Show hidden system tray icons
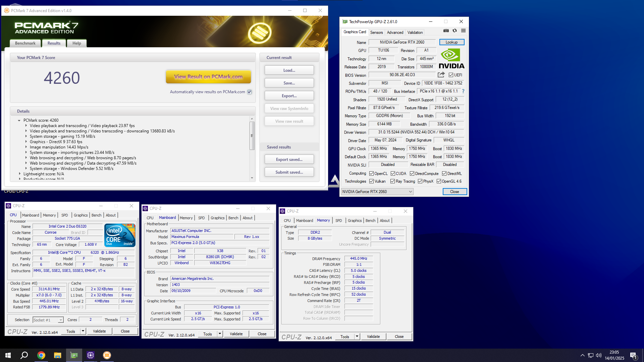This screenshot has height=362, width=644. [x=583, y=355]
